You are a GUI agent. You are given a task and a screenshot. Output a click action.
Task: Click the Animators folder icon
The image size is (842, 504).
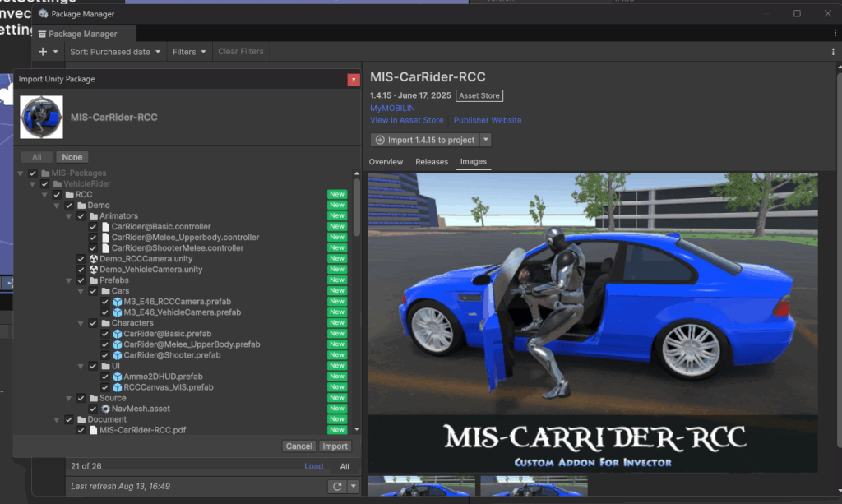click(x=94, y=216)
